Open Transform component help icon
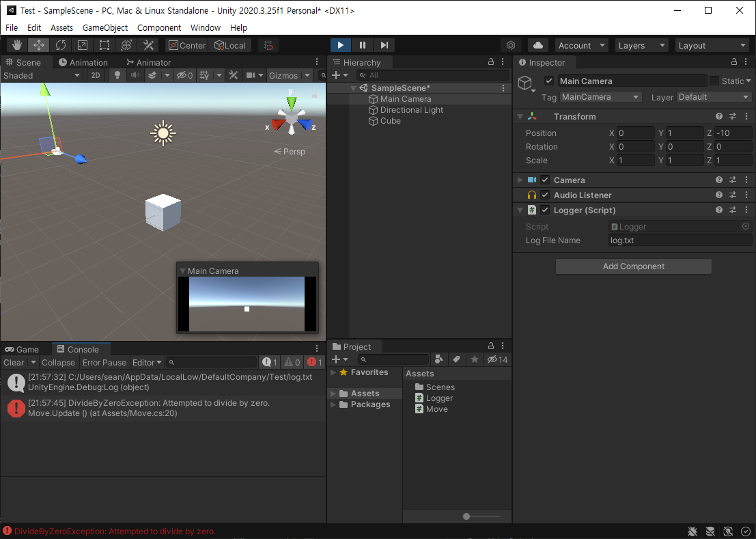Viewport: 756px width, 539px height. [x=719, y=116]
